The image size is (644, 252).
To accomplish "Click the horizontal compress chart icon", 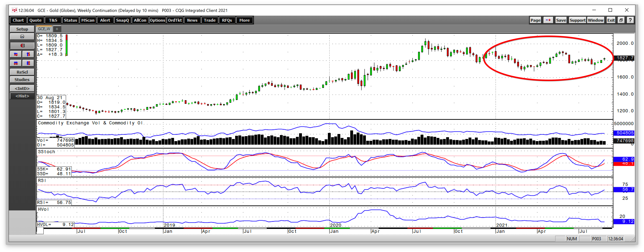I will (16, 63).
